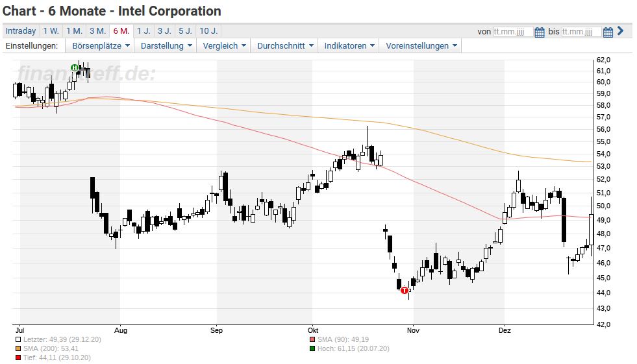Screen dimensions: 637x364
Task: Click the Sep label on the time axis
Action: 216,330
